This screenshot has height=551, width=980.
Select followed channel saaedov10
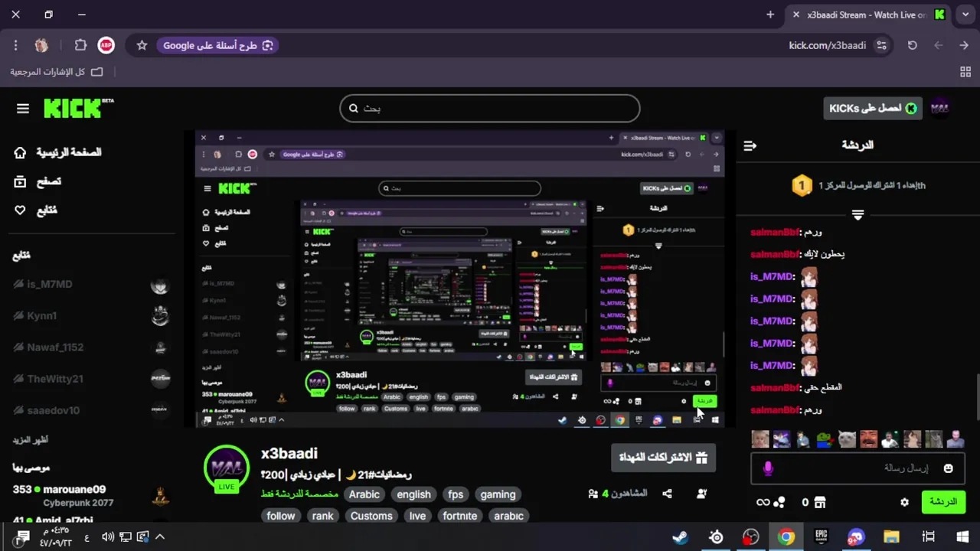click(x=92, y=410)
